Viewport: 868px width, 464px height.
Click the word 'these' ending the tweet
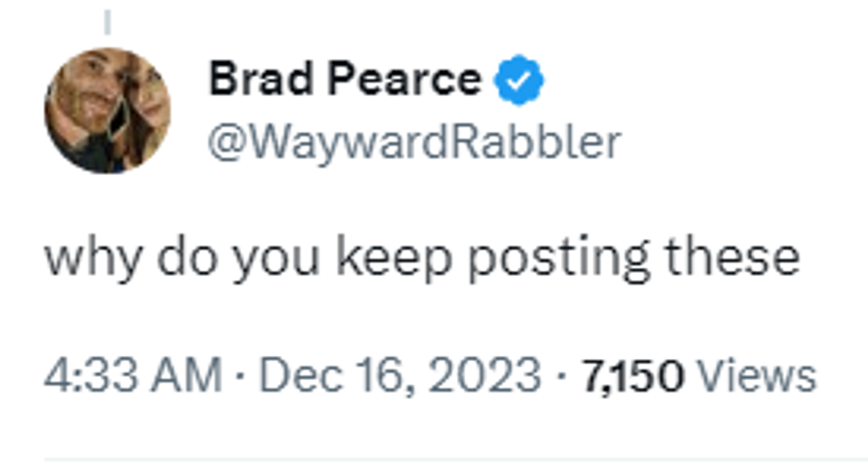pos(733,257)
